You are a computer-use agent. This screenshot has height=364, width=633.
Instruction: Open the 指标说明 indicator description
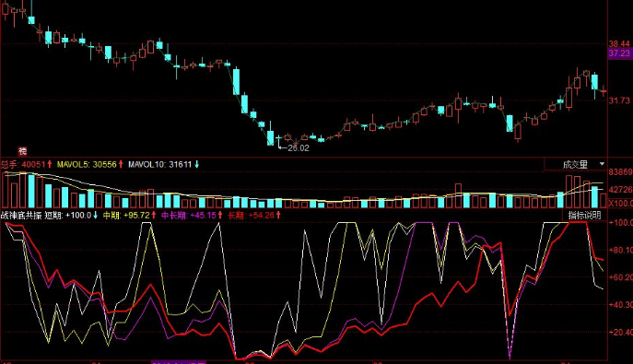(x=584, y=215)
